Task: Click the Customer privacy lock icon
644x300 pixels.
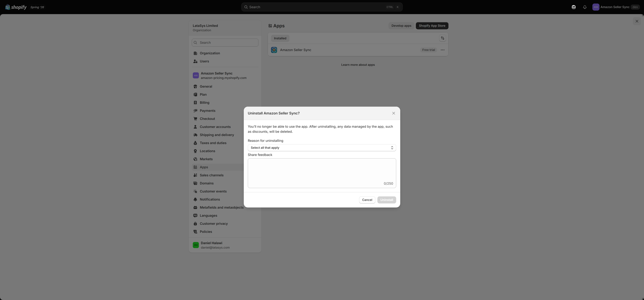Action: (195, 224)
